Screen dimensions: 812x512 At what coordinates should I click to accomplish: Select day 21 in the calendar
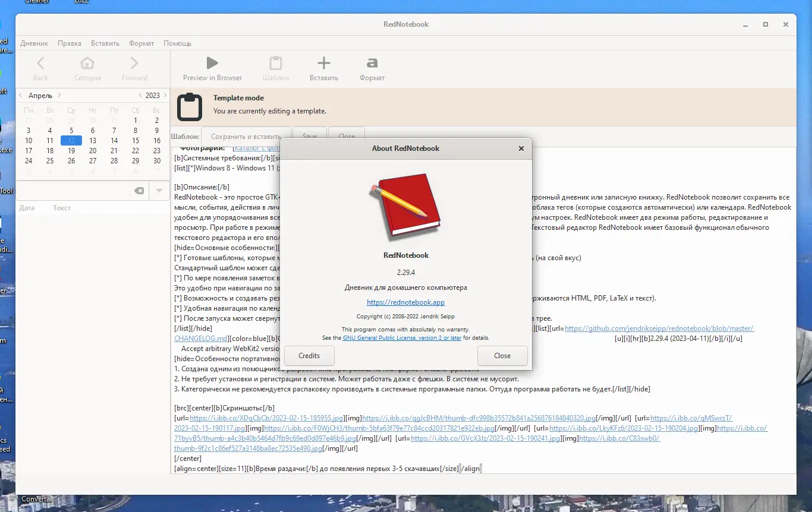(114, 151)
